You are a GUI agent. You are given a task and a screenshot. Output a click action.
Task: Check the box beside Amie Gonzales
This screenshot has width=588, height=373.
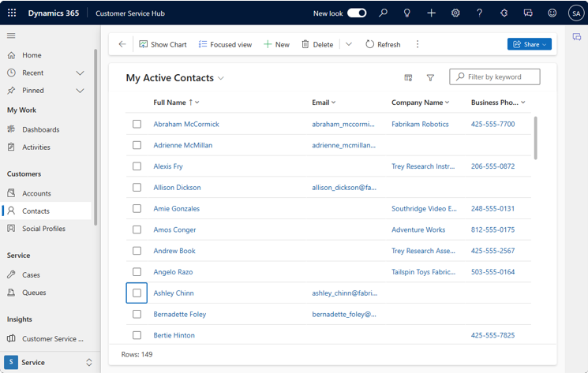coord(137,209)
